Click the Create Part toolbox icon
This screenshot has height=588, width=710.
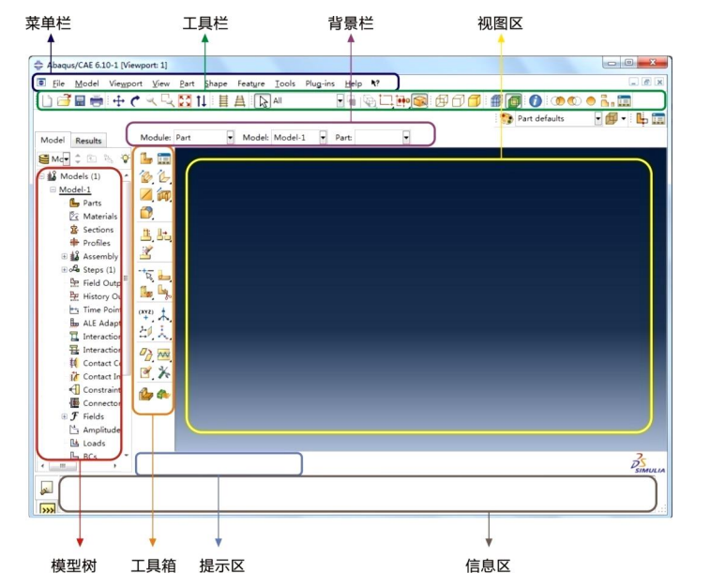(x=145, y=158)
